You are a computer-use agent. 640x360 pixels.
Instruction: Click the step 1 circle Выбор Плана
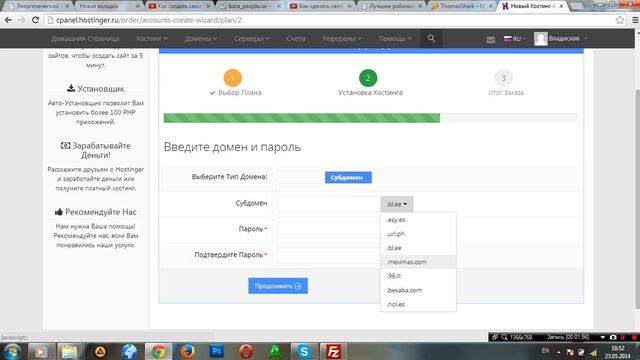(233, 78)
